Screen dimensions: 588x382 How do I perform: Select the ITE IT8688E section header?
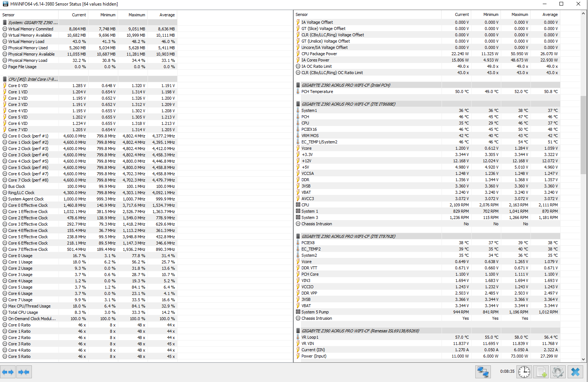[427, 104]
